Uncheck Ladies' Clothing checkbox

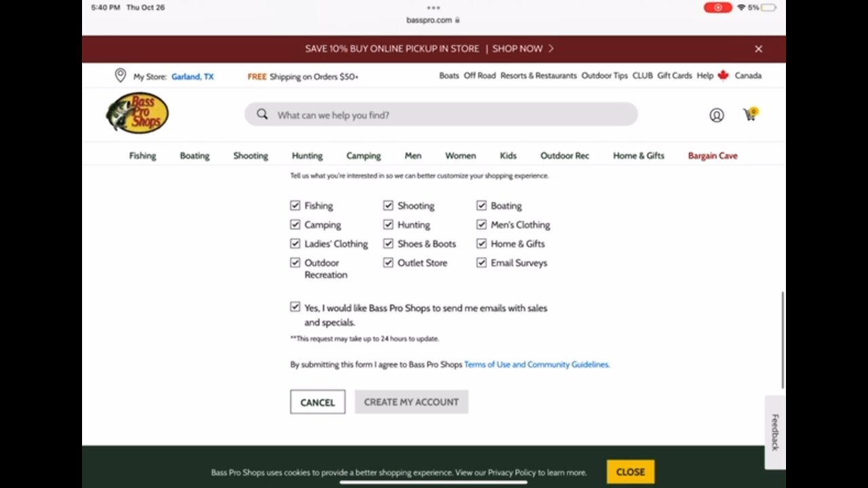[295, 243]
